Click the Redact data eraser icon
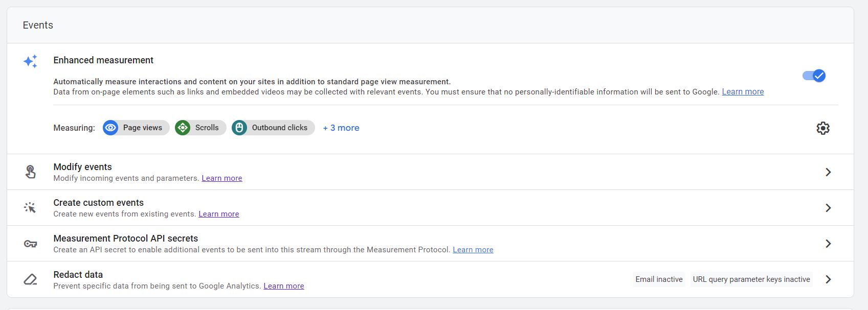This screenshot has width=868, height=310. click(x=31, y=279)
